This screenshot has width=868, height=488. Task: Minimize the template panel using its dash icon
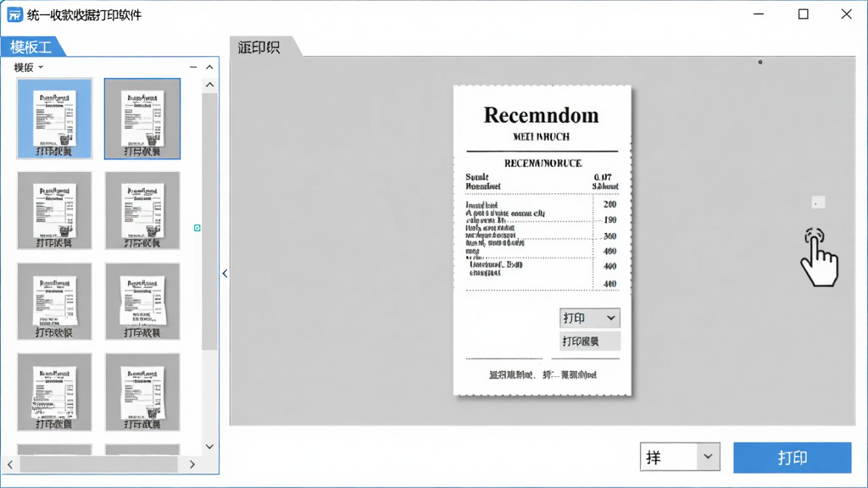(x=193, y=67)
